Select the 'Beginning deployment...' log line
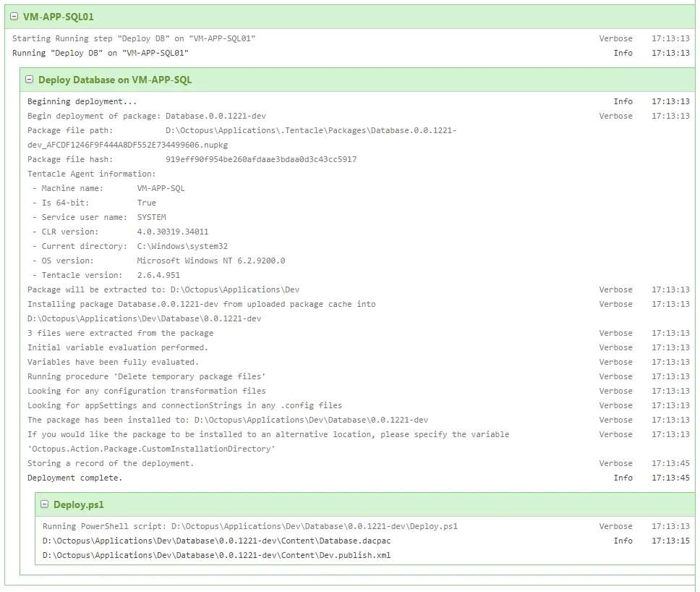Viewport: 700px width, 592px height. 82,101
